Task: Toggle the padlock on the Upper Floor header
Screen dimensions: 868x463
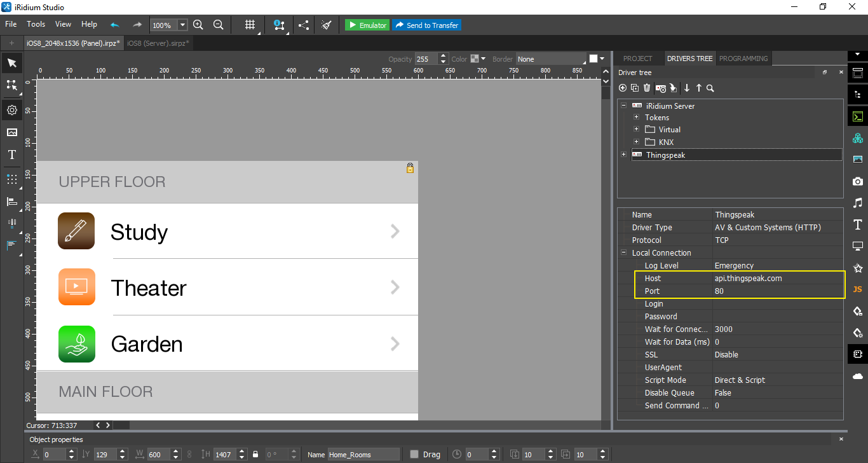Action: pyautogui.click(x=410, y=169)
